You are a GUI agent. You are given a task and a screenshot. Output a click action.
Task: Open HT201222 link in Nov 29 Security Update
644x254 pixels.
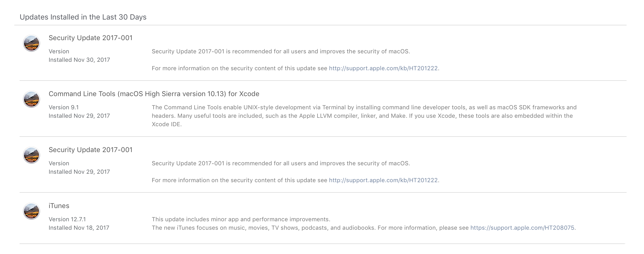click(x=383, y=180)
